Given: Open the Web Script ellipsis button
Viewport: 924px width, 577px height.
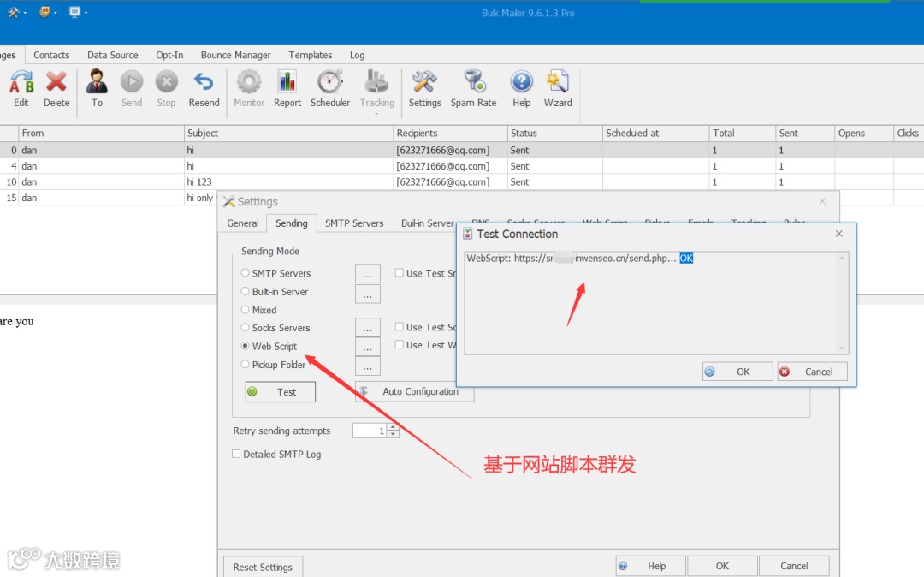Looking at the screenshot, I should pos(368,347).
